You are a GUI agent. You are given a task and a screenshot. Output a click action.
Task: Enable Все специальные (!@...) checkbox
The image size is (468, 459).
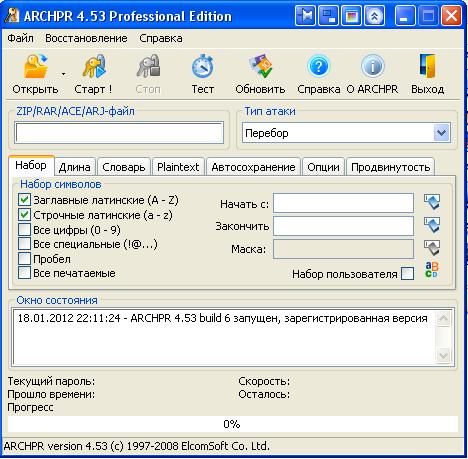tap(24, 244)
